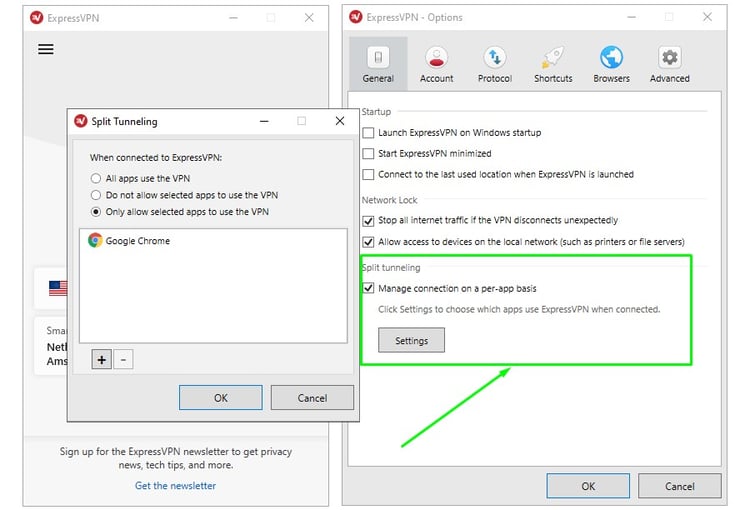Select Only allow selected apps option
This screenshot has width=750, height=510.
point(96,212)
